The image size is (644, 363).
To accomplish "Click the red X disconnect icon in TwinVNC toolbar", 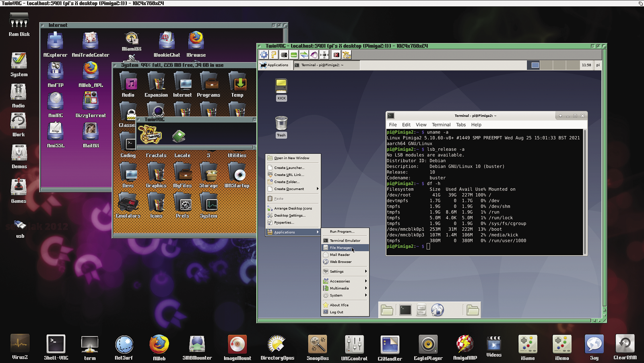I will pyautogui.click(x=336, y=55).
